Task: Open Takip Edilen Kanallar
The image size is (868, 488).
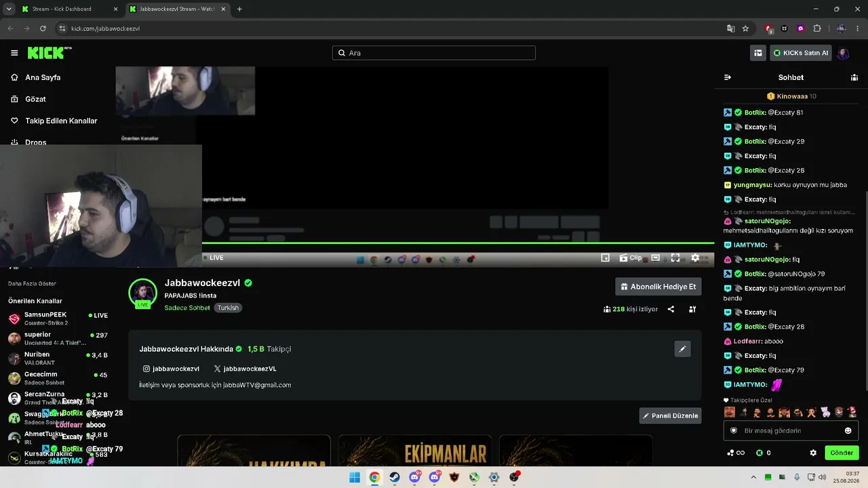Action: [54, 121]
